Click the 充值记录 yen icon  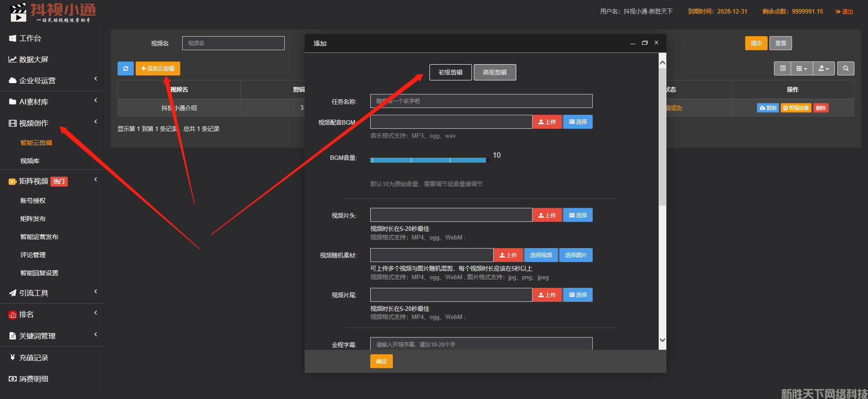point(13,357)
